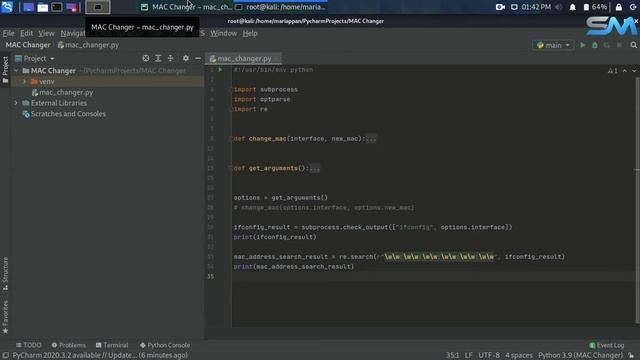Open the Kali applications menu icon
The height and width of the screenshot is (360, 640).
pos(7,7)
